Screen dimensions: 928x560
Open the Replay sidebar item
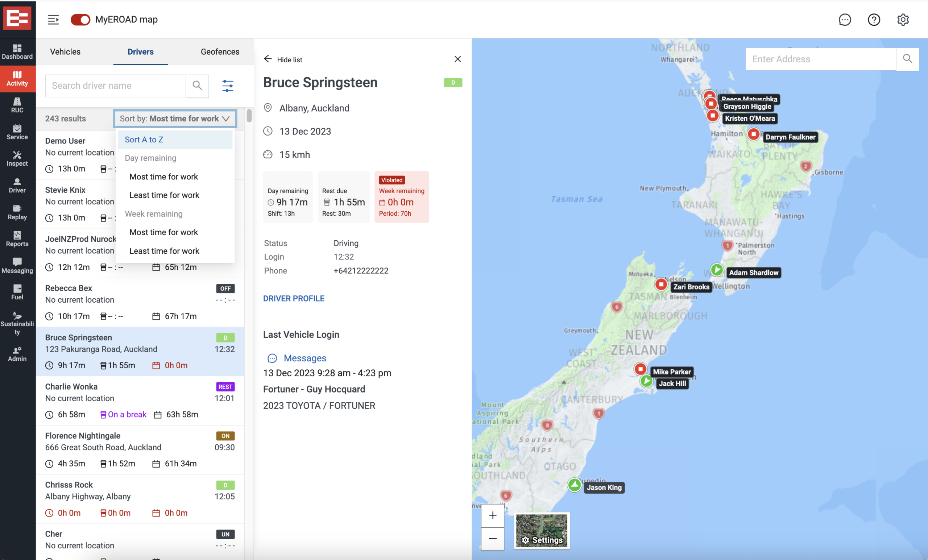click(x=17, y=212)
